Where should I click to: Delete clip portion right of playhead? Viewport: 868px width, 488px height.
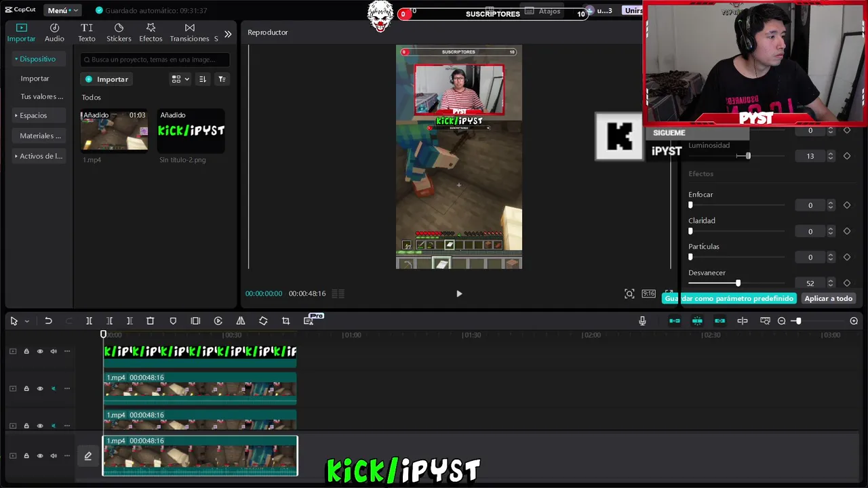pos(130,321)
